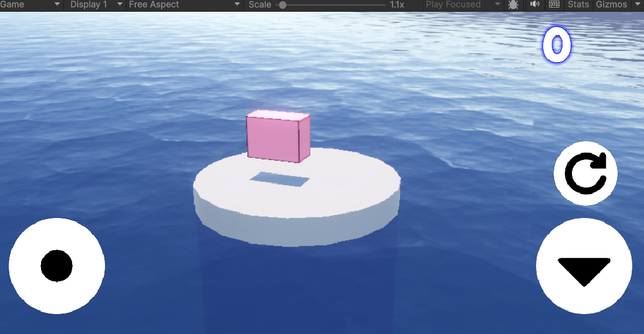Click the 1.1x scale value
This screenshot has width=644, height=334.
click(x=397, y=5)
